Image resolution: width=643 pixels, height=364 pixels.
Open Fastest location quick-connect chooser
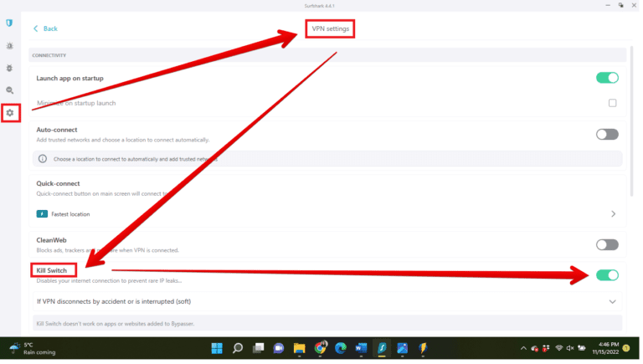(612, 214)
